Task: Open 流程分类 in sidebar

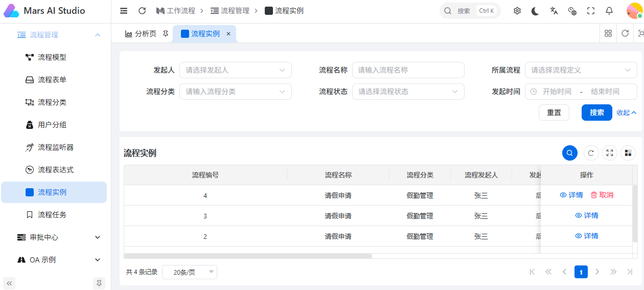Action: [54, 102]
